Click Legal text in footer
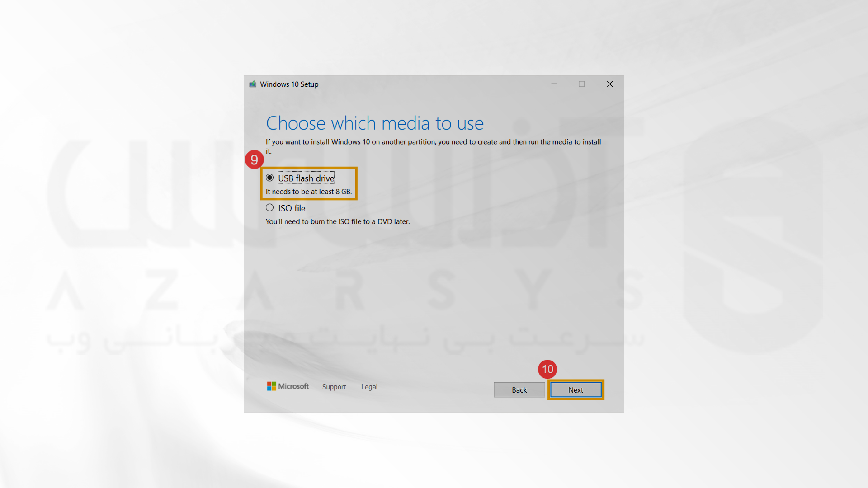This screenshot has width=868, height=488. tap(370, 386)
